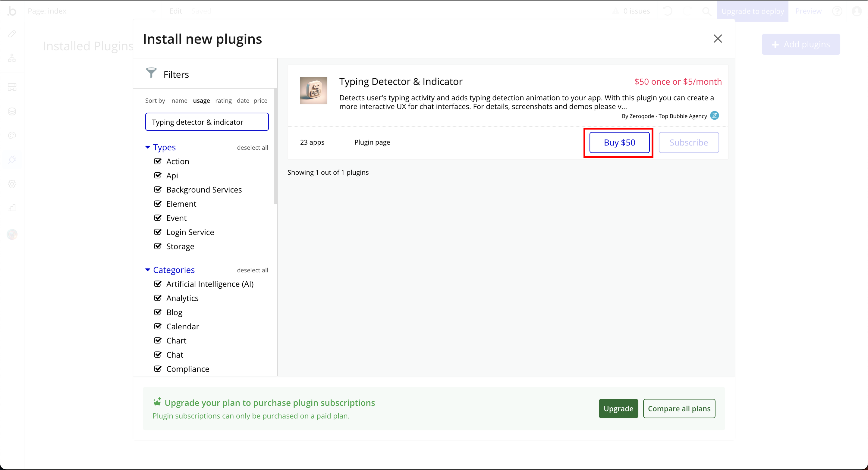Sort plugins by price

click(260, 100)
